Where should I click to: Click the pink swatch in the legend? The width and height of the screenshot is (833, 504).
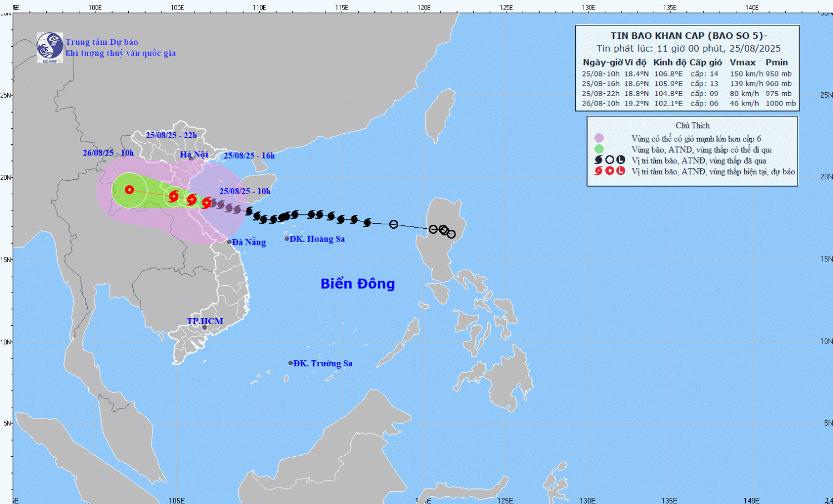[x=599, y=138]
